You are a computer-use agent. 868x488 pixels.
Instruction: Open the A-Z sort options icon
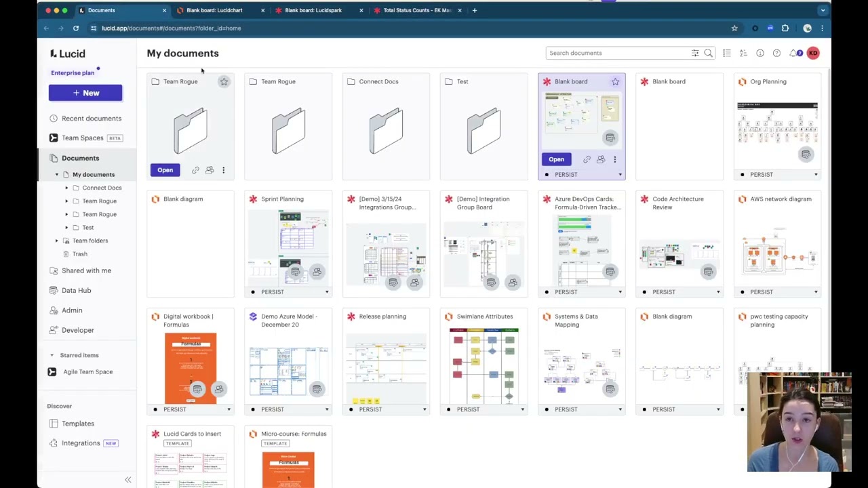pos(743,53)
